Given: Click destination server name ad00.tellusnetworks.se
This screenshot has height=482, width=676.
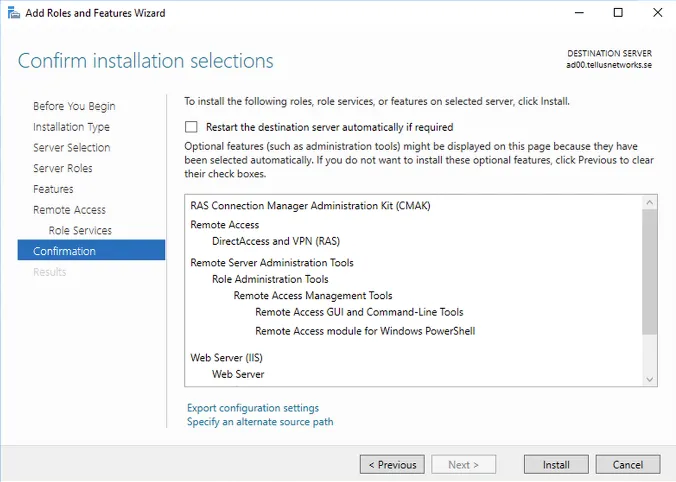Looking at the screenshot, I should click(x=609, y=65).
